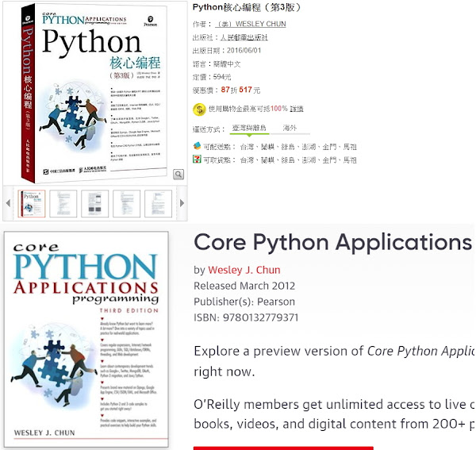Click the Core Python Applications cover image
476x450 pixels.
click(x=86, y=339)
